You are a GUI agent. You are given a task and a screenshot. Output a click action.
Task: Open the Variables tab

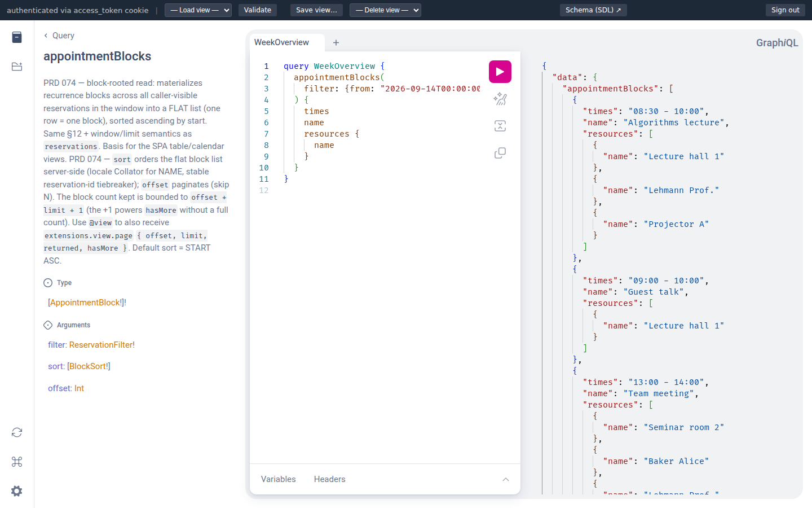click(279, 479)
